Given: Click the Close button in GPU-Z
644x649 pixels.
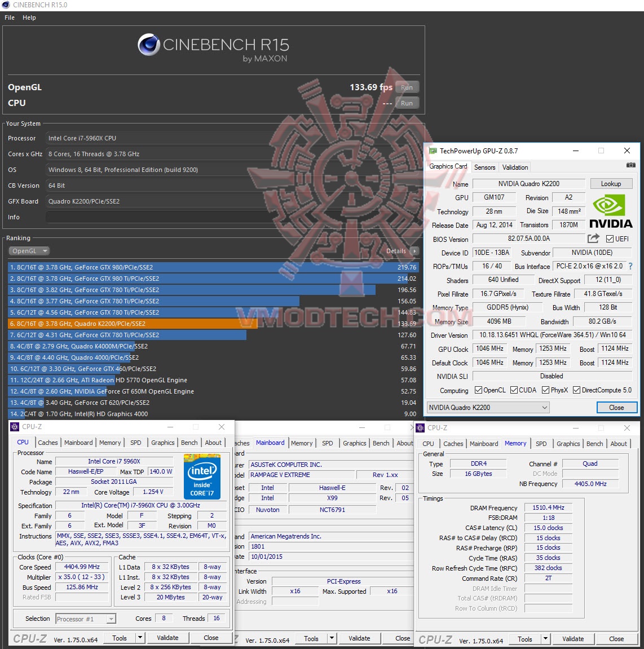Looking at the screenshot, I should tap(616, 407).
